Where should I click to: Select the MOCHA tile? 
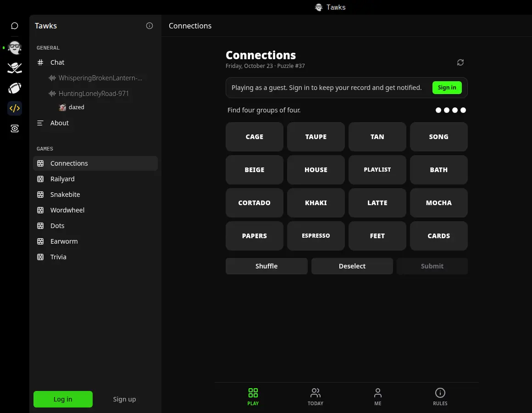(439, 202)
